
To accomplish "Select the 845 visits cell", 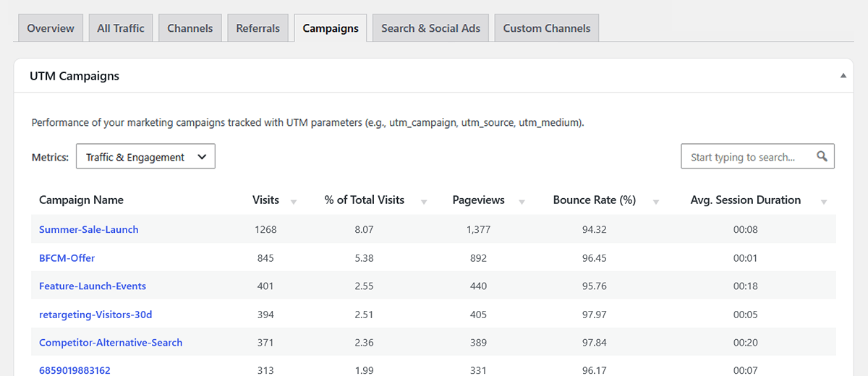I will coord(265,257).
